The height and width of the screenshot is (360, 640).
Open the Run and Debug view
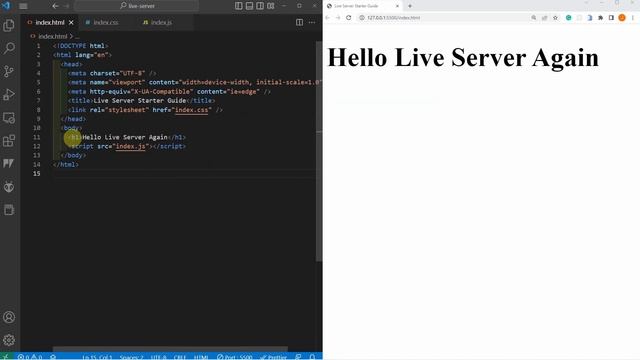tap(9, 95)
